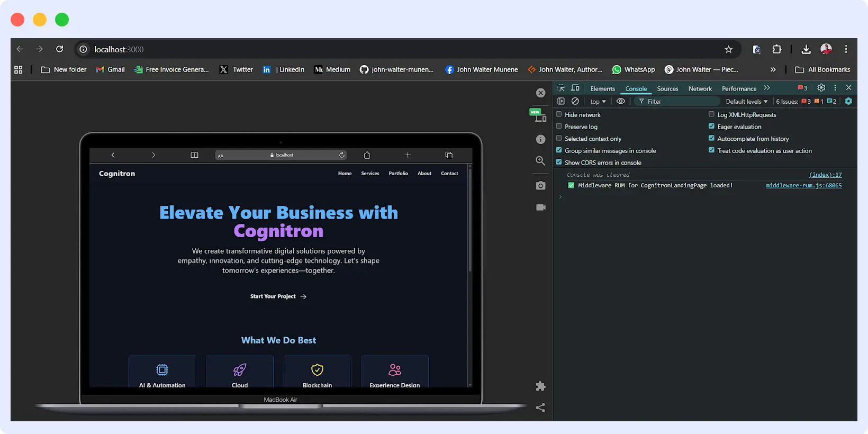Viewport: 868px width, 434px height.
Task: Open DevTools settings gear icon
Action: [821, 88]
